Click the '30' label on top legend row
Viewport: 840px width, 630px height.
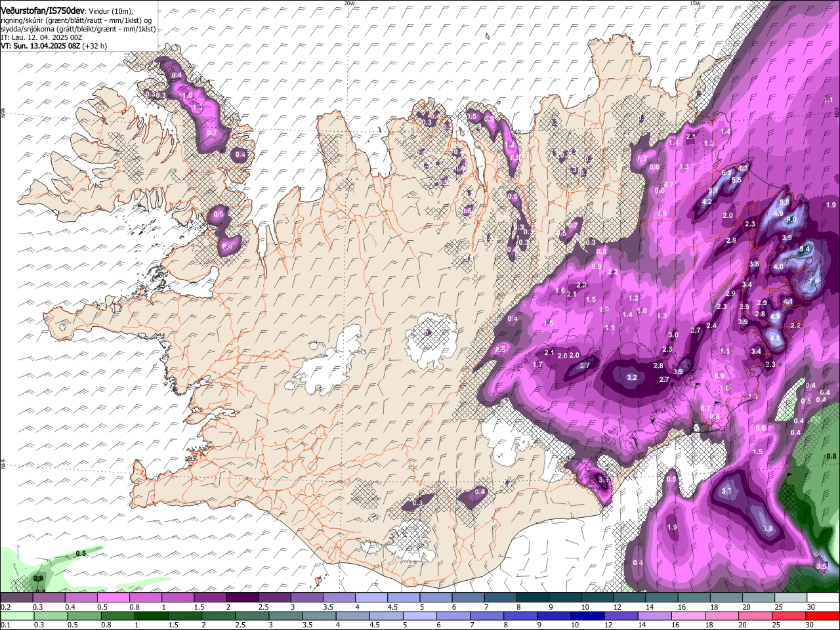811,607
